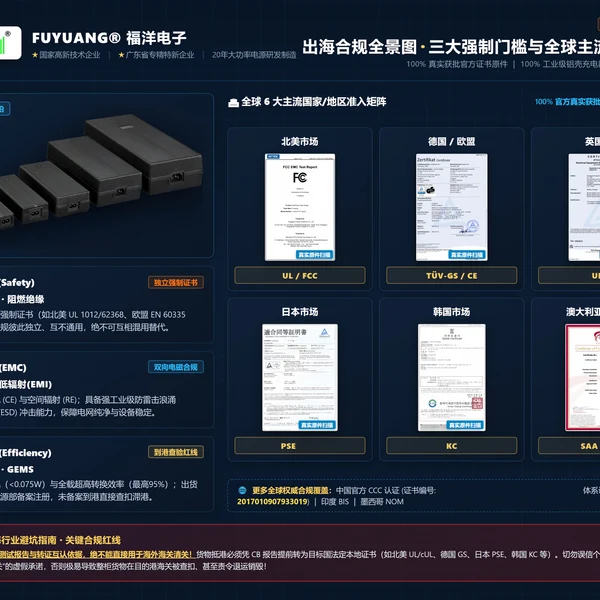
Task: Click 100% 真实获批官方证书原件 subtitle
Action: pos(457,64)
